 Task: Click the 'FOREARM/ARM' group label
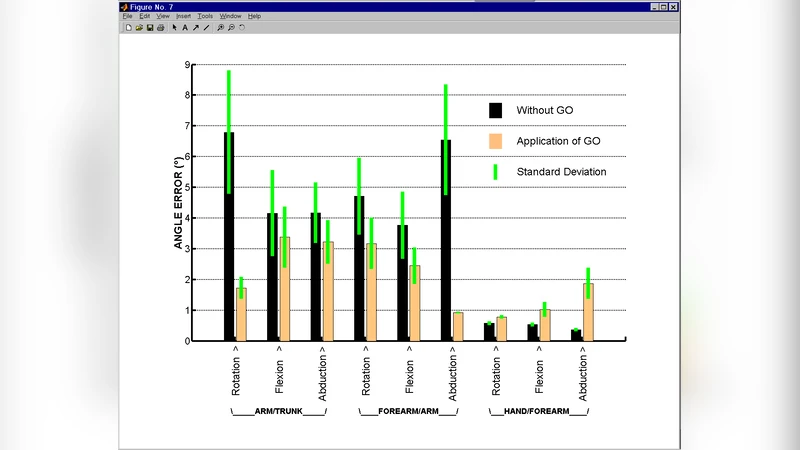pyautogui.click(x=408, y=411)
